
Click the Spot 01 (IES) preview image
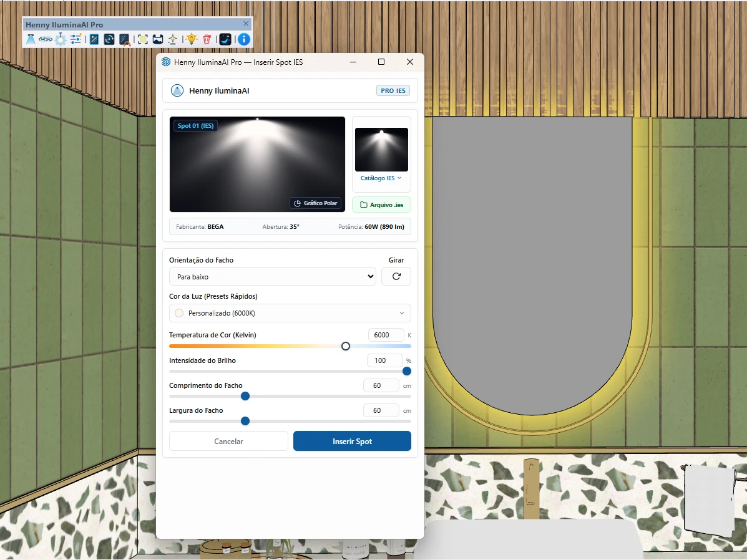point(257,164)
